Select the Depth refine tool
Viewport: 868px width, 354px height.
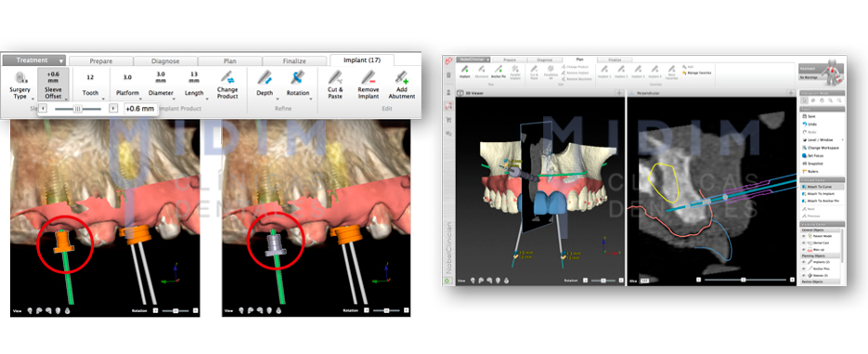point(265,85)
